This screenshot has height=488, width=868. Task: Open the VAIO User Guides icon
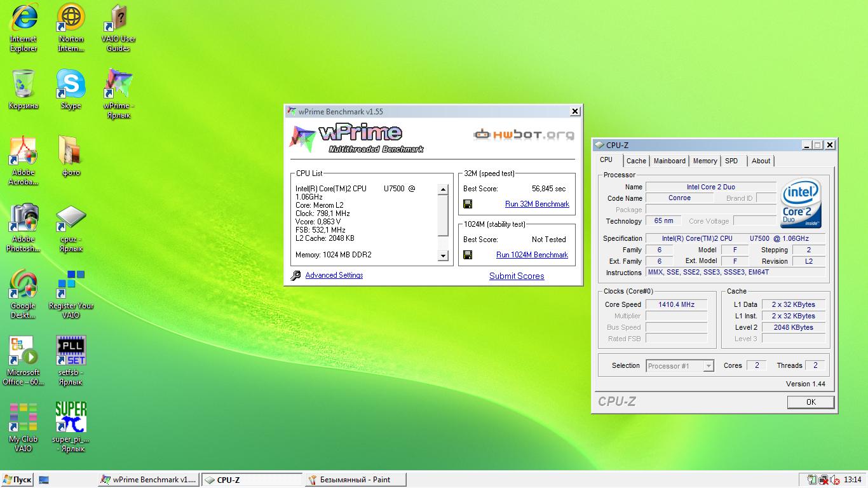(118, 27)
